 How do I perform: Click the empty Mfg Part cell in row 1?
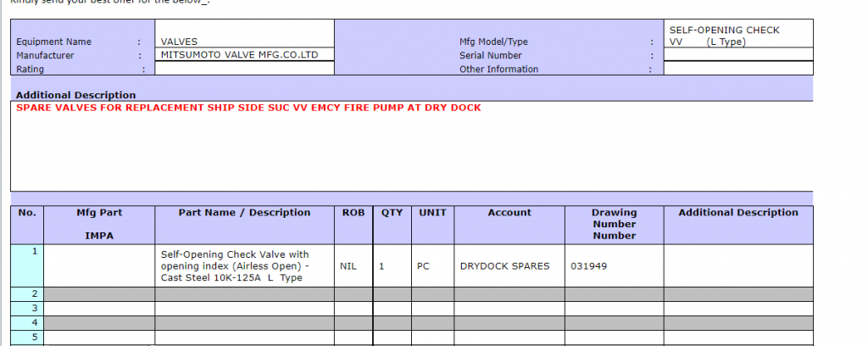tap(99, 266)
